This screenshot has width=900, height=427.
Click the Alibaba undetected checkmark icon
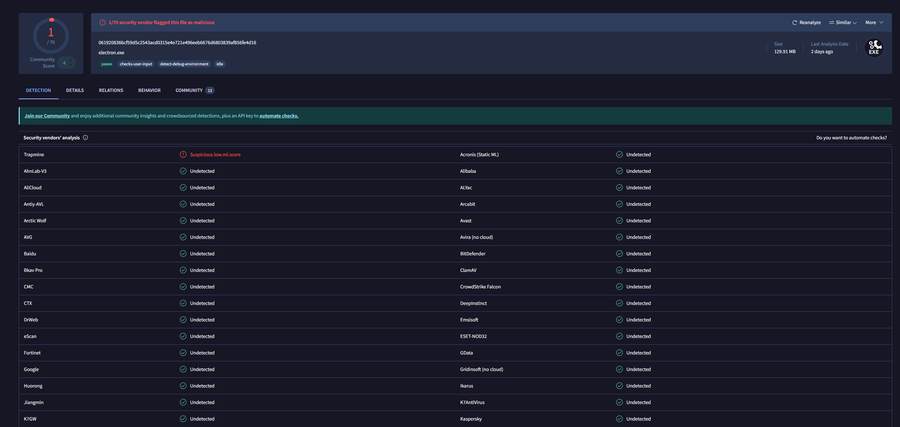pyautogui.click(x=619, y=171)
